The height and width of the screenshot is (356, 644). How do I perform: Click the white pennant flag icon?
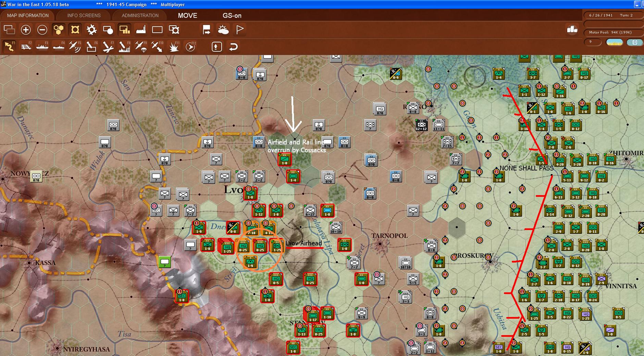pos(240,30)
